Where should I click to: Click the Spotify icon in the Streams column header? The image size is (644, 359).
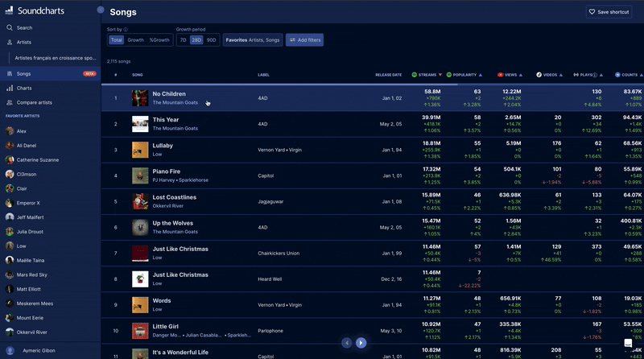point(415,74)
